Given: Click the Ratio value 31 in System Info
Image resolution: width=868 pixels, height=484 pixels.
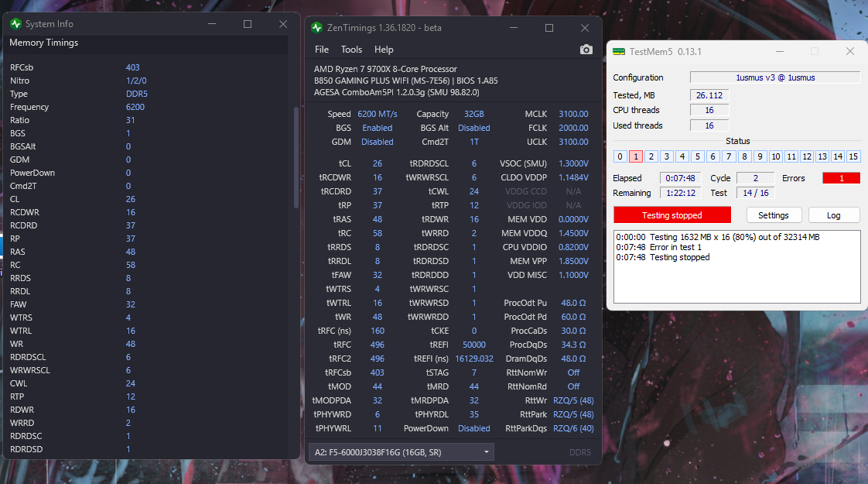Looking at the screenshot, I should click(x=130, y=120).
